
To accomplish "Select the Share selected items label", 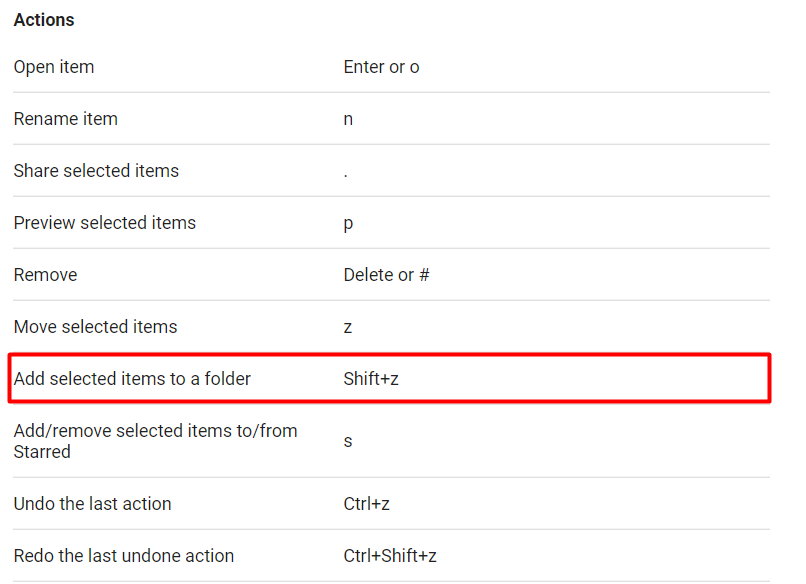I will click(96, 171).
